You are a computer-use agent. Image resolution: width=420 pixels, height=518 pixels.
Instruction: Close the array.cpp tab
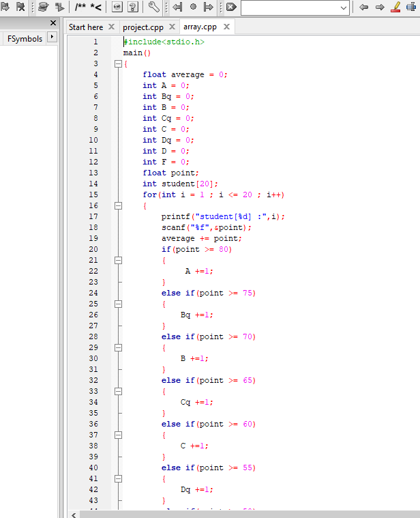(x=226, y=27)
